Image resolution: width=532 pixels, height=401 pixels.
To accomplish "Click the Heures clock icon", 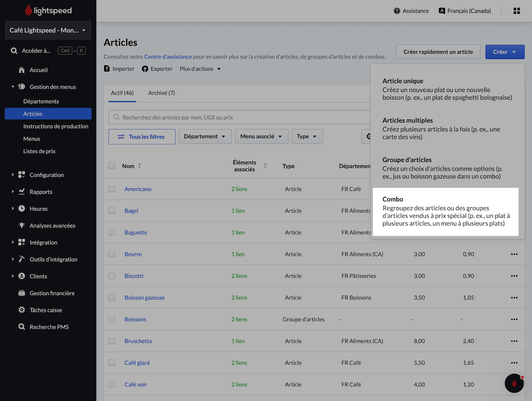I will click(22, 208).
